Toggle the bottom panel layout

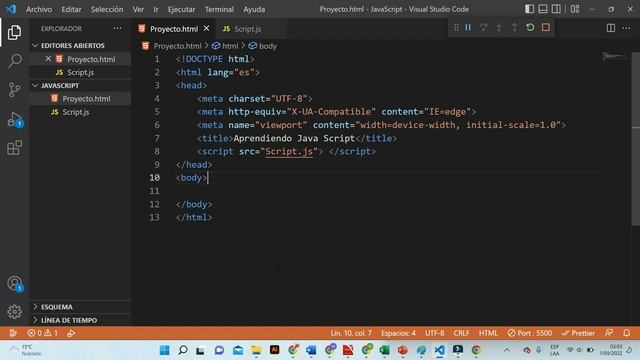click(x=542, y=9)
